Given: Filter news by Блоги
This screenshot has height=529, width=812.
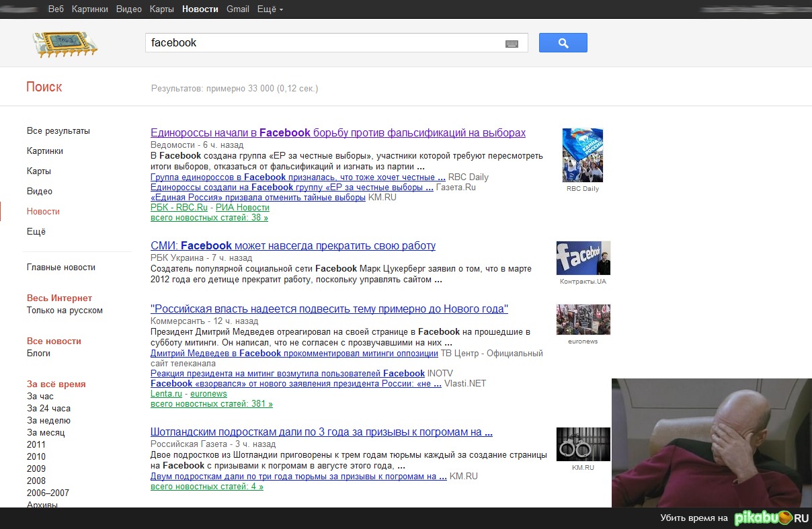Looking at the screenshot, I should (38, 354).
